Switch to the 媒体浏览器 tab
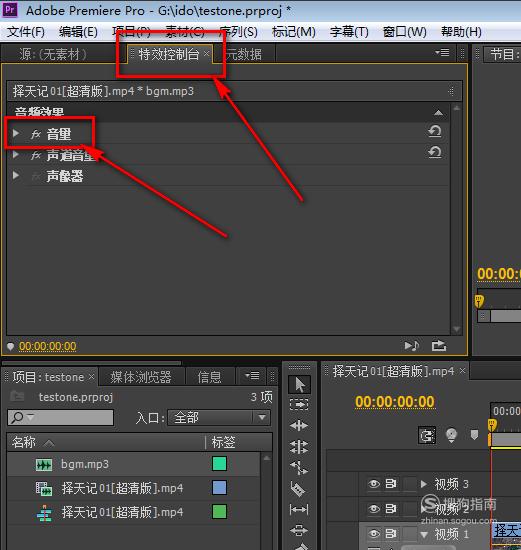521x550 pixels. [x=141, y=377]
